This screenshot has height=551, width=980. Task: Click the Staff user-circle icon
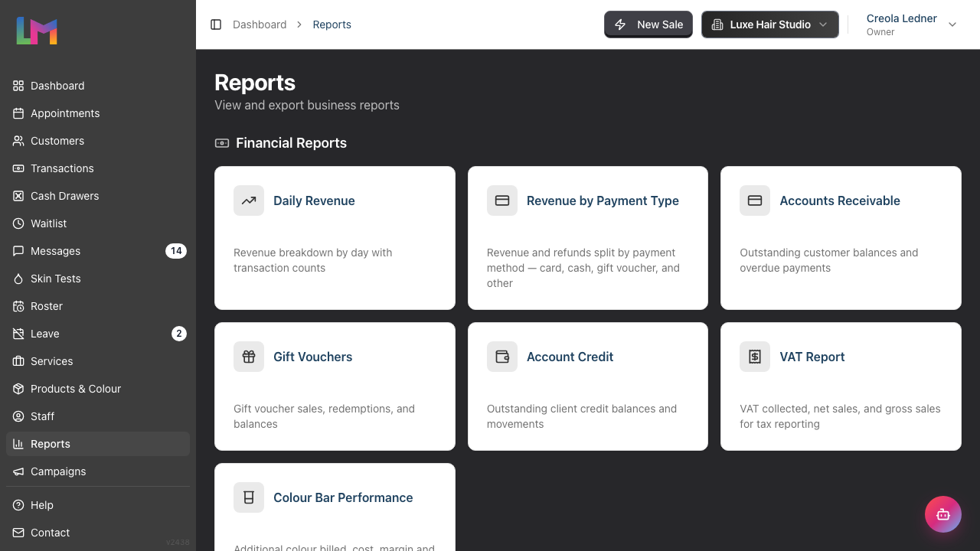[18, 416]
